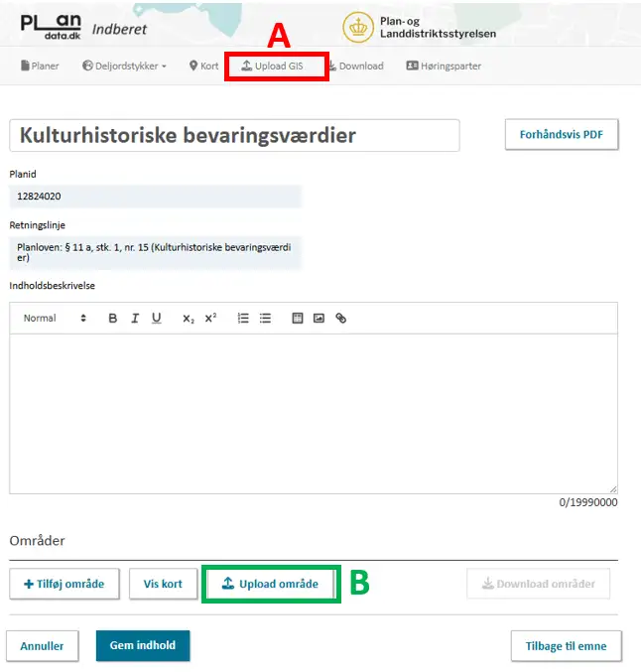This screenshot has width=641, height=672.
Task: Open the Normal text style dropdown
Action: click(55, 319)
